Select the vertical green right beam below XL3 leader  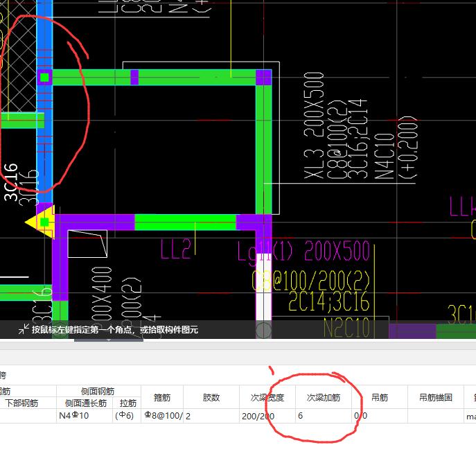coord(263,150)
